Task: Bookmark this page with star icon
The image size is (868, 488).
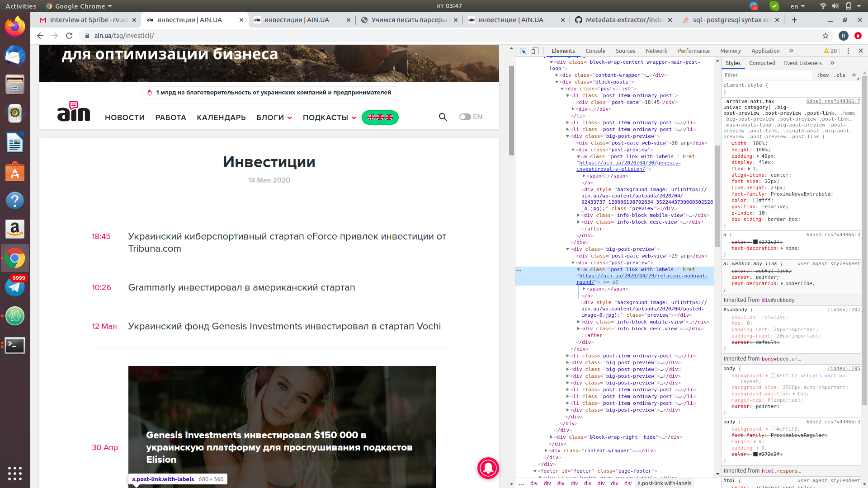Action: tap(826, 36)
